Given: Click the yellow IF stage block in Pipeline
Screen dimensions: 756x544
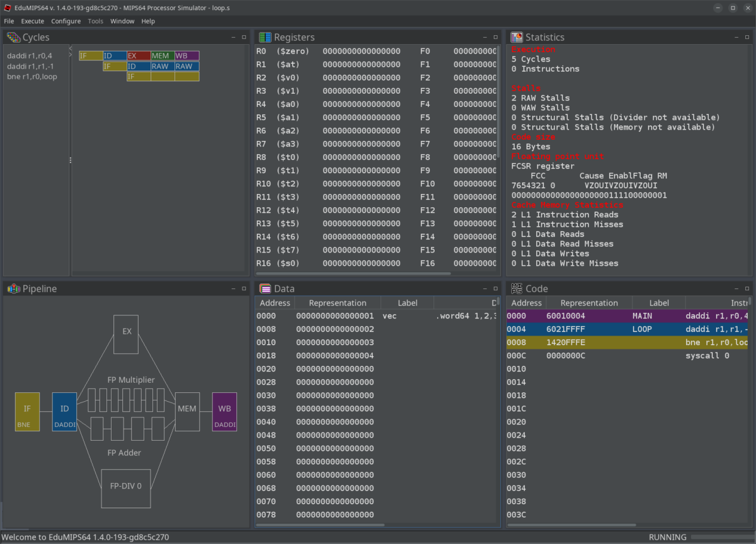Looking at the screenshot, I should tap(27, 412).
